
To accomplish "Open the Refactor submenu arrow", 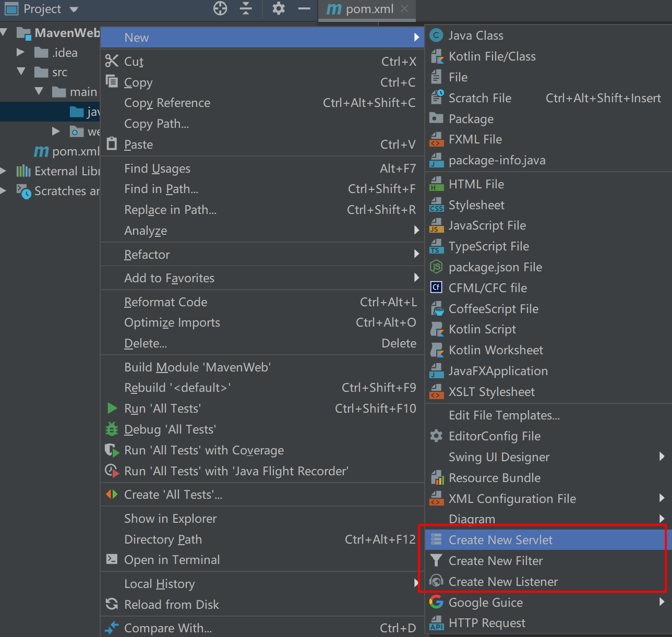I will (416, 254).
